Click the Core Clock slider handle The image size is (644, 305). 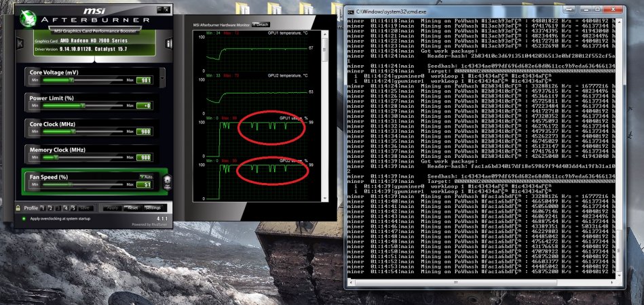(73, 131)
